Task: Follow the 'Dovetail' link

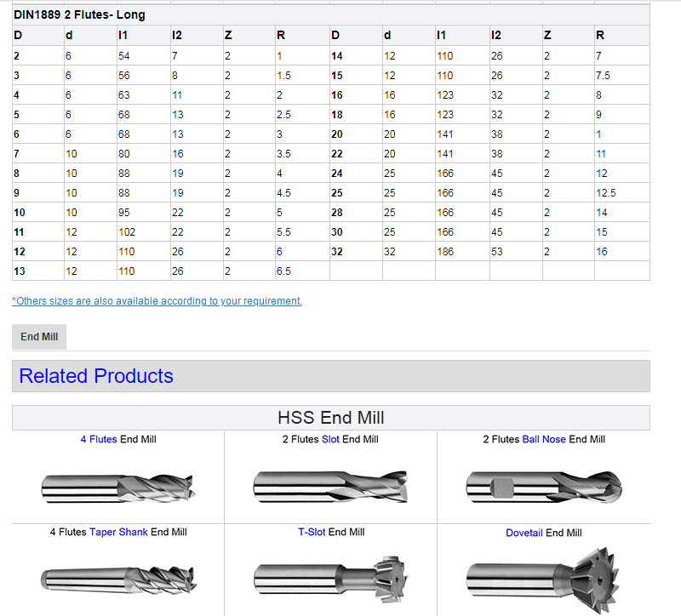Action: pos(524,533)
